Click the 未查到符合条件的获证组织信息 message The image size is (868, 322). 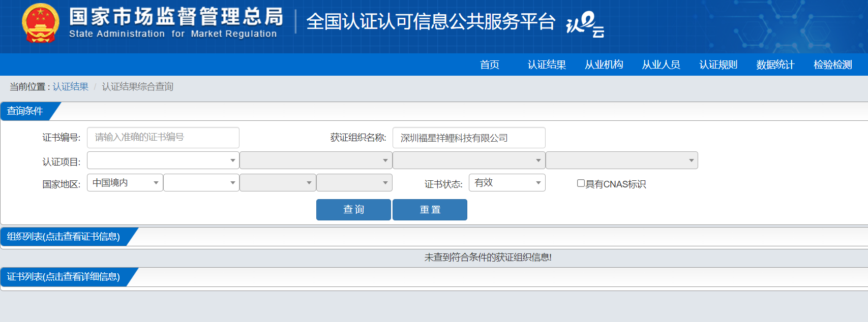(x=488, y=257)
